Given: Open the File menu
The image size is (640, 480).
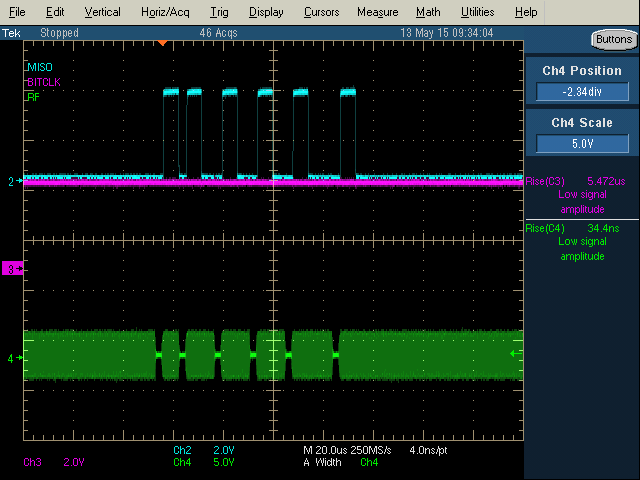Looking at the screenshot, I should (17, 12).
